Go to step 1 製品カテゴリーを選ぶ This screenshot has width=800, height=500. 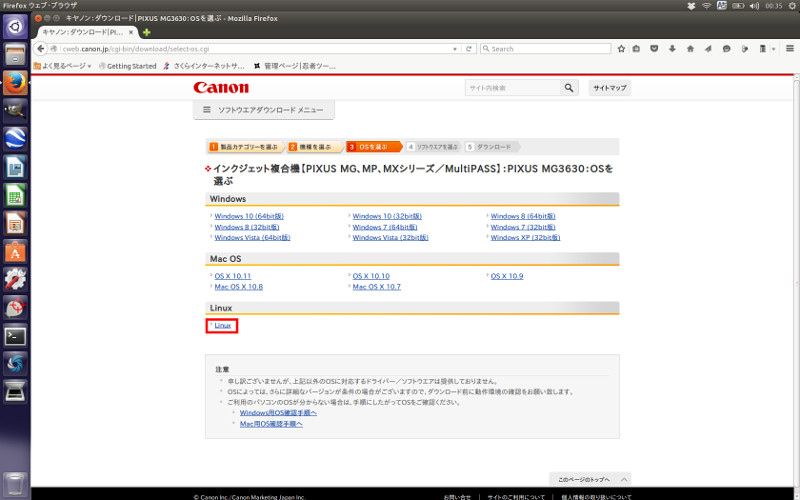(245, 147)
